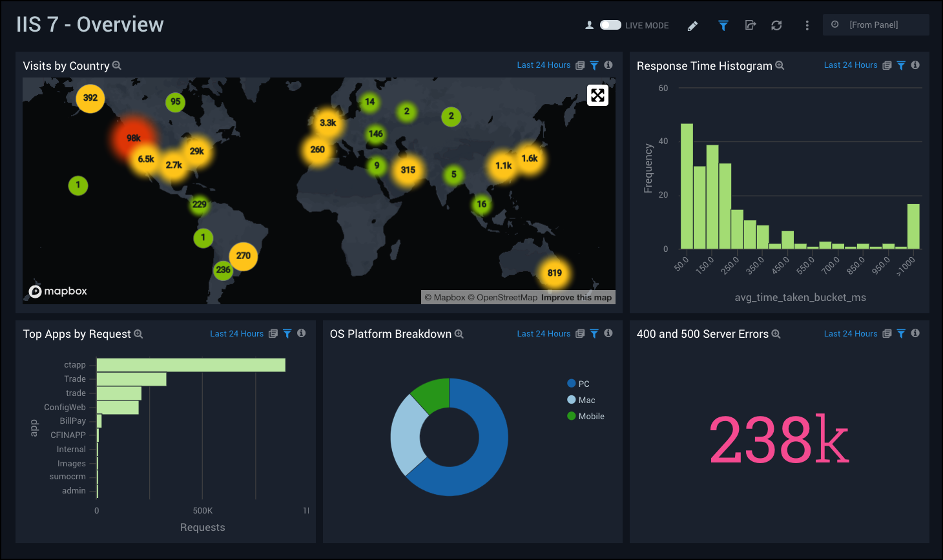943x560 pixels.
Task: Click the share dashboard icon
Action: pos(750,26)
